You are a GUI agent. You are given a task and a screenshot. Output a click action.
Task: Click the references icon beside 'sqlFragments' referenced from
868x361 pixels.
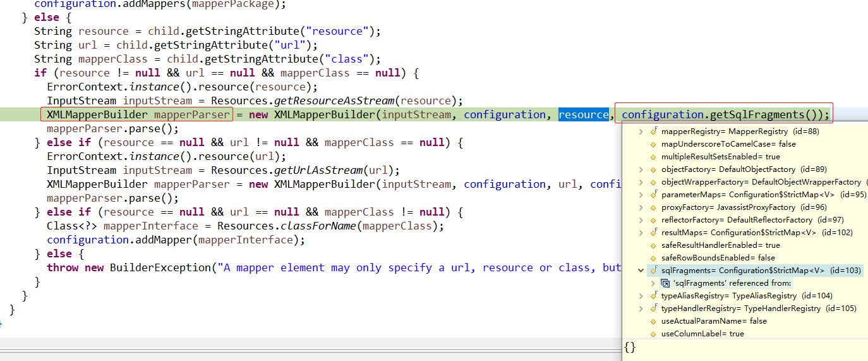click(x=665, y=283)
